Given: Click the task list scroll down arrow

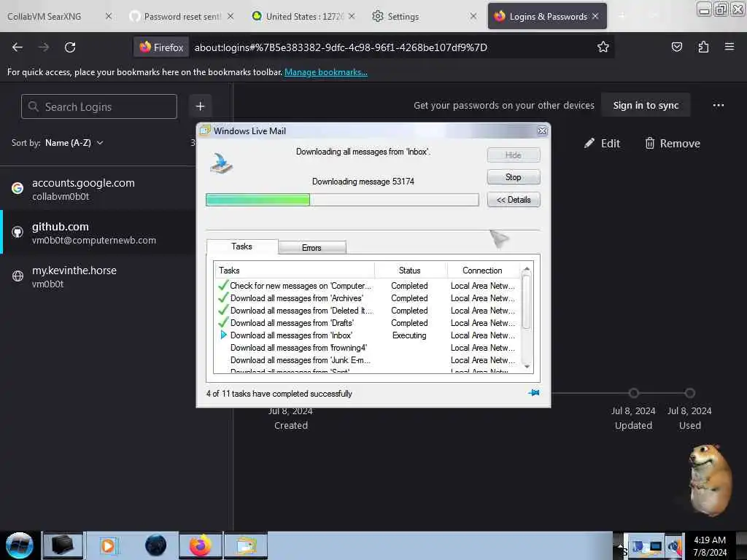Looking at the screenshot, I should [x=527, y=367].
